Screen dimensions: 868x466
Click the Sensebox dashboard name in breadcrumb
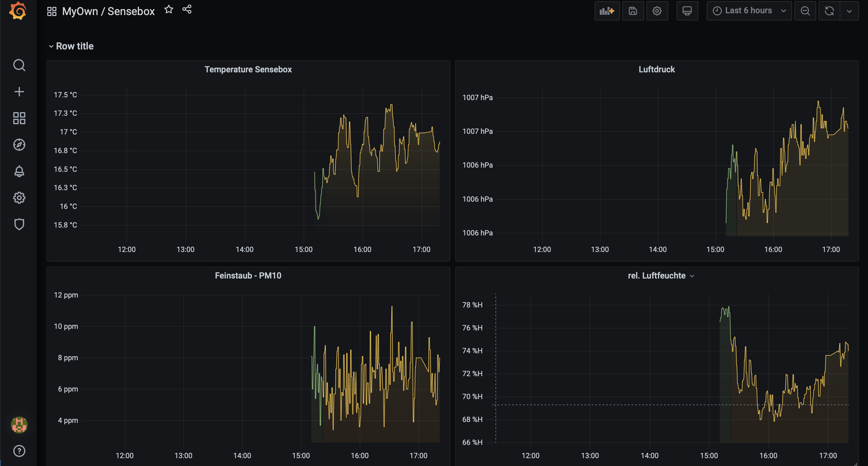[131, 11]
